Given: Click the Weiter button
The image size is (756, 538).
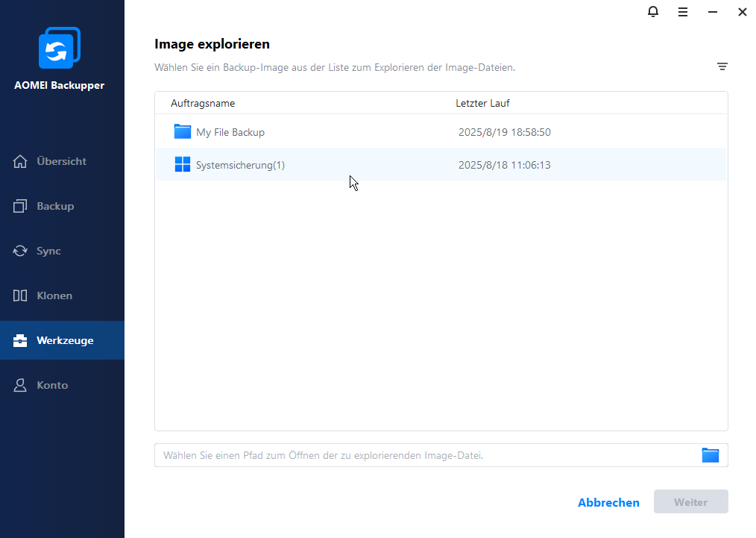Looking at the screenshot, I should tap(690, 502).
